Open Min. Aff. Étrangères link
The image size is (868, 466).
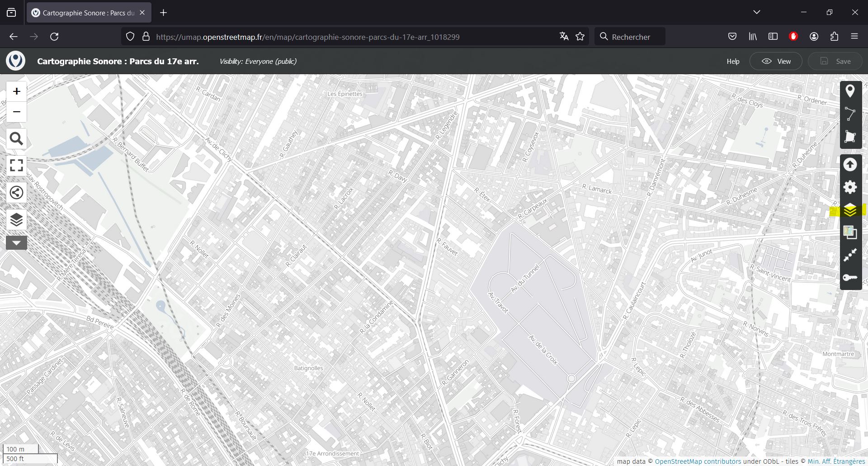click(x=836, y=461)
